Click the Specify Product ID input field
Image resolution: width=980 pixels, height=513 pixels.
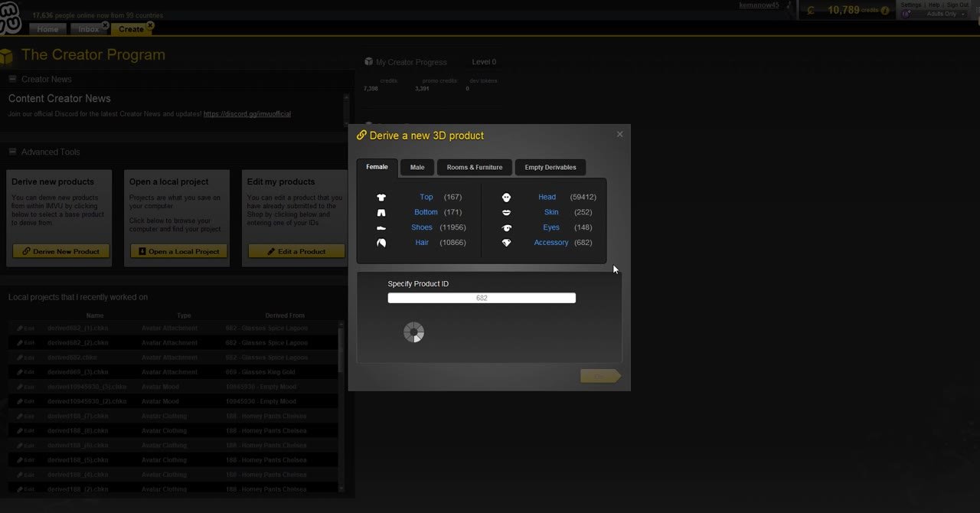coord(482,298)
